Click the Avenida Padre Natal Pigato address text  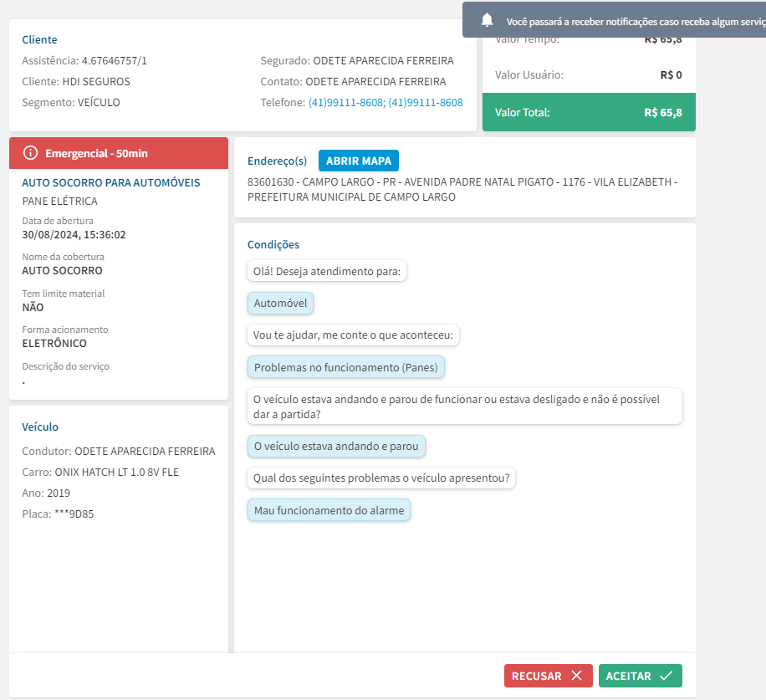[x=462, y=182]
